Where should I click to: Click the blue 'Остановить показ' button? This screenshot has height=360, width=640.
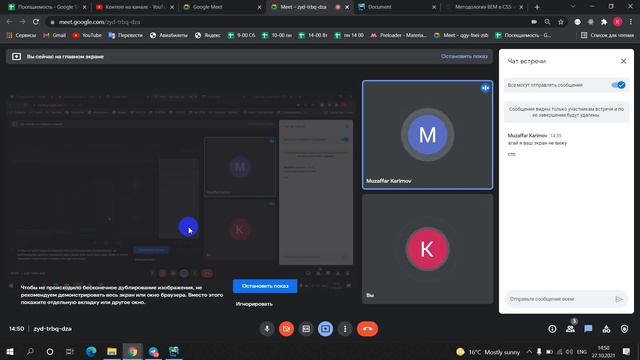coord(265,286)
